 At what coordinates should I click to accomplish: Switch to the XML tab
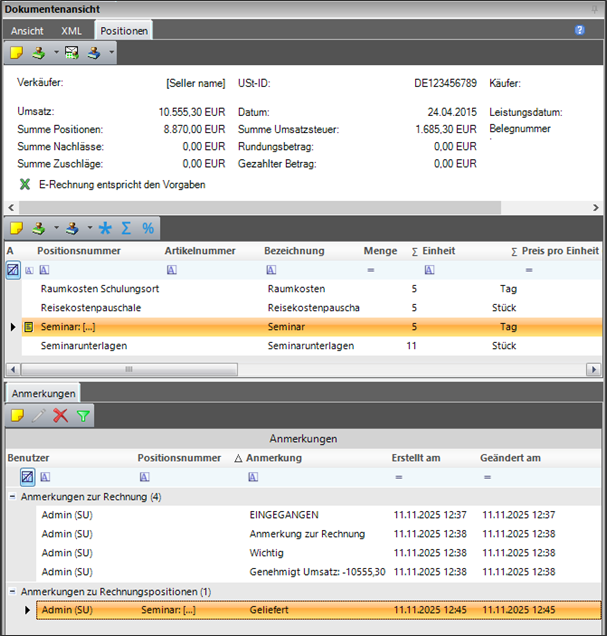[71, 31]
